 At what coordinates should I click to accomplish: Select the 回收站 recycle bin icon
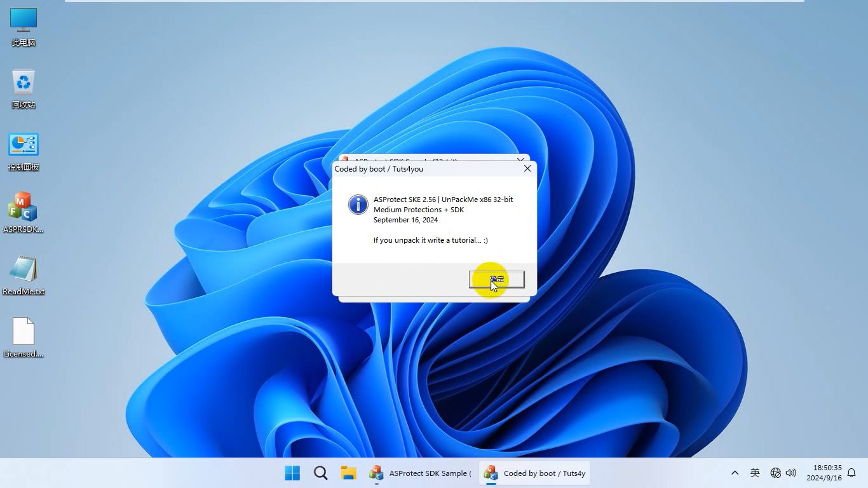(24, 90)
